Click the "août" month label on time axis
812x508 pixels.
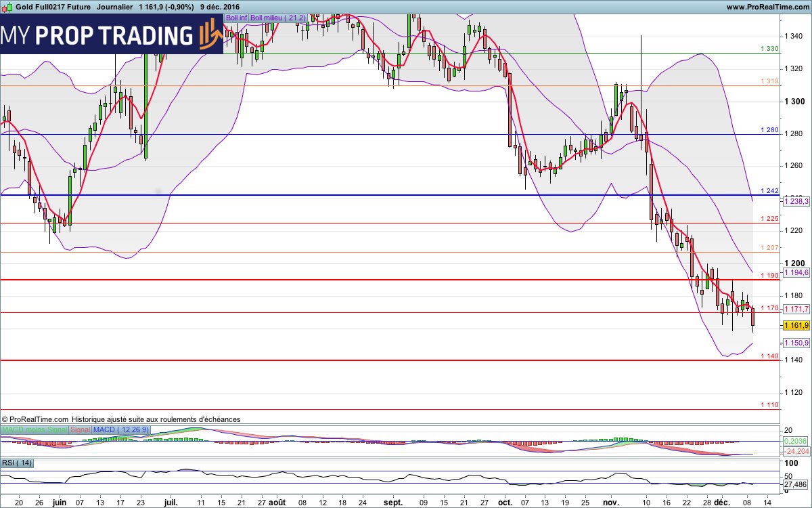pos(277,503)
